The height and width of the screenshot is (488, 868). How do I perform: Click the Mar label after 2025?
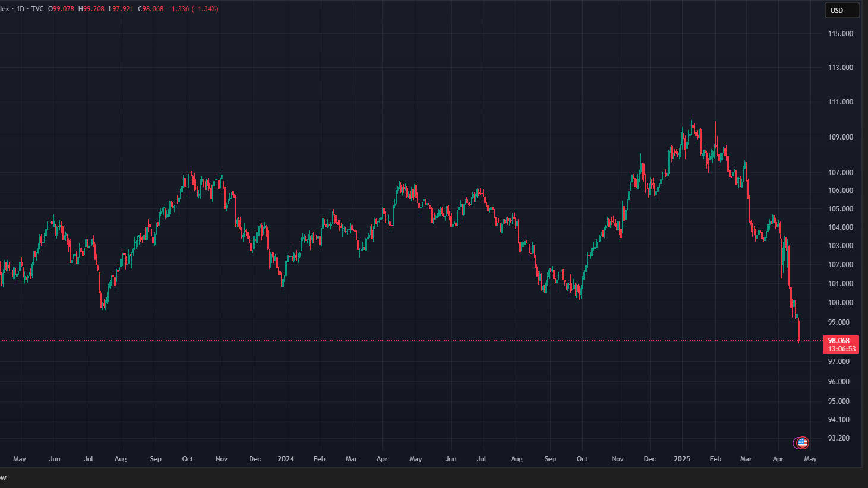[x=746, y=459]
